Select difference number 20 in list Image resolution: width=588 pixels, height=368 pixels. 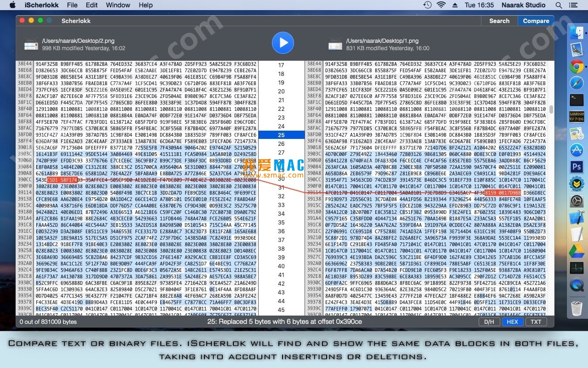(281, 91)
